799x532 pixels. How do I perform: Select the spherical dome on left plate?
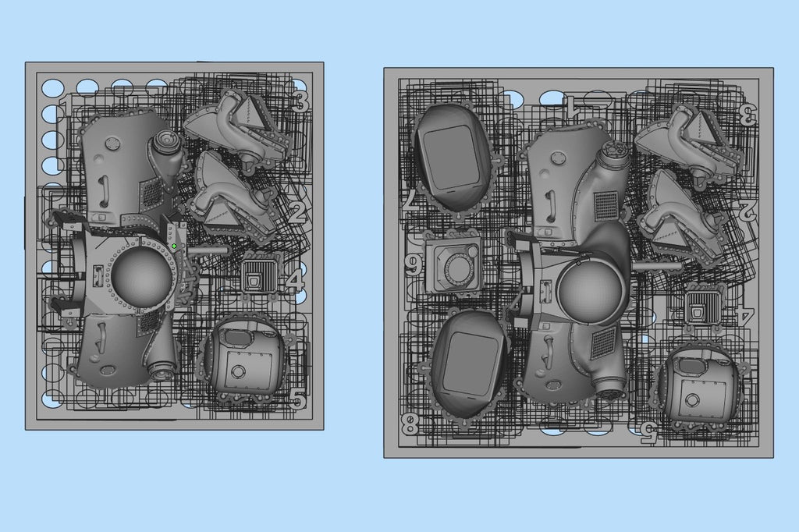(142, 278)
